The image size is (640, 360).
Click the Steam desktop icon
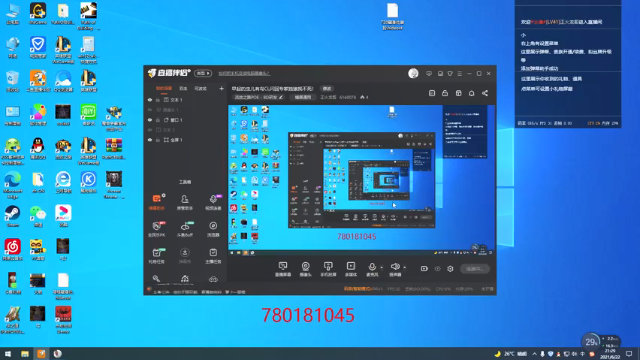coord(12,216)
